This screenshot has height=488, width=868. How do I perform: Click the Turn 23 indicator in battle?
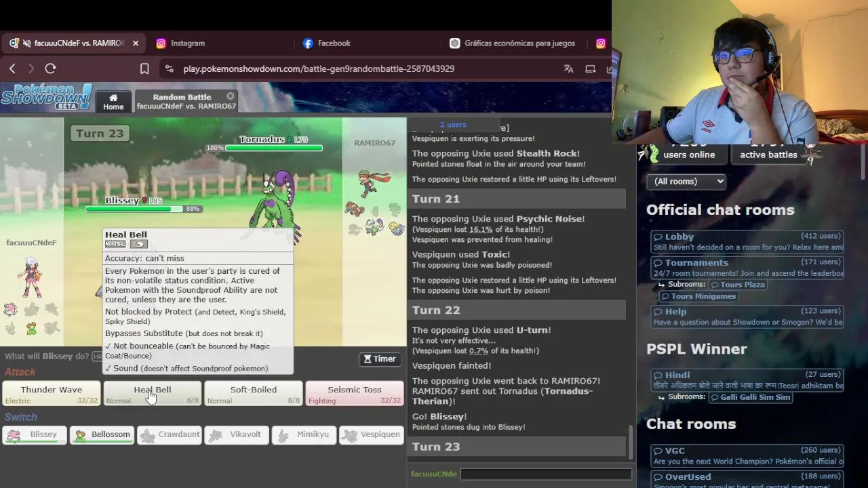pyautogui.click(x=100, y=134)
